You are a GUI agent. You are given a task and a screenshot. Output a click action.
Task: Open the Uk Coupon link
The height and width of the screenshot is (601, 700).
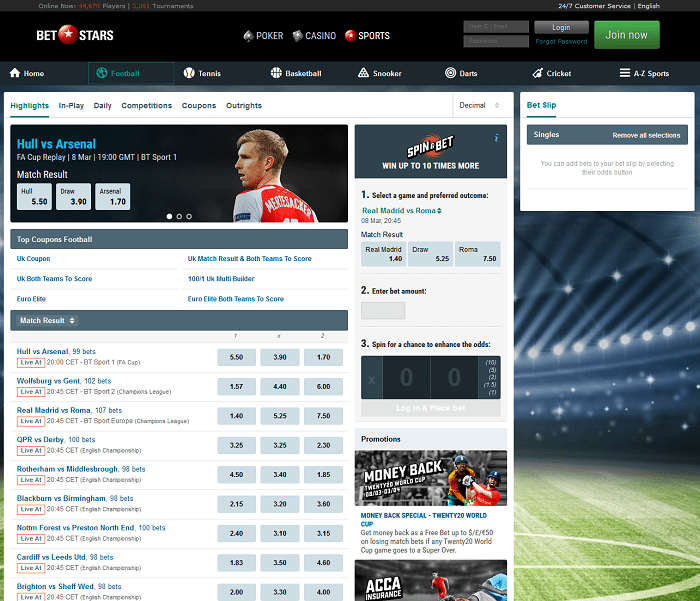tap(33, 259)
